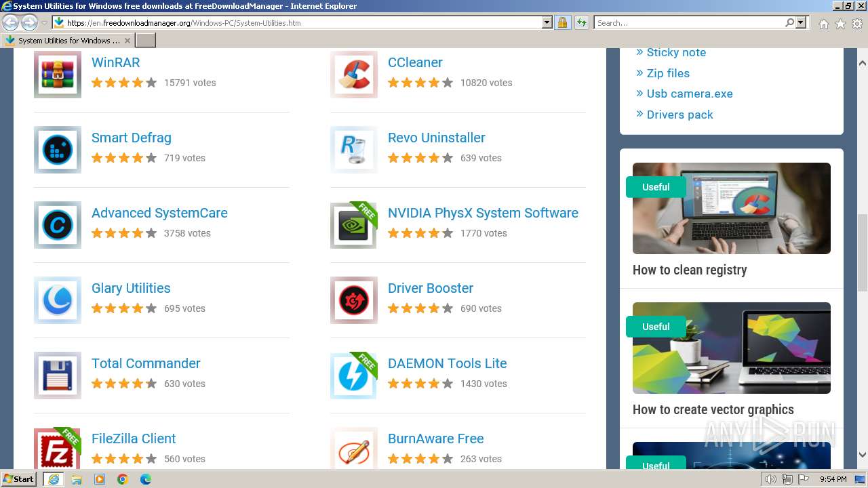The image size is (868, 488).
Task: Expand the address bar history dropdown
Action: (547, 22)
